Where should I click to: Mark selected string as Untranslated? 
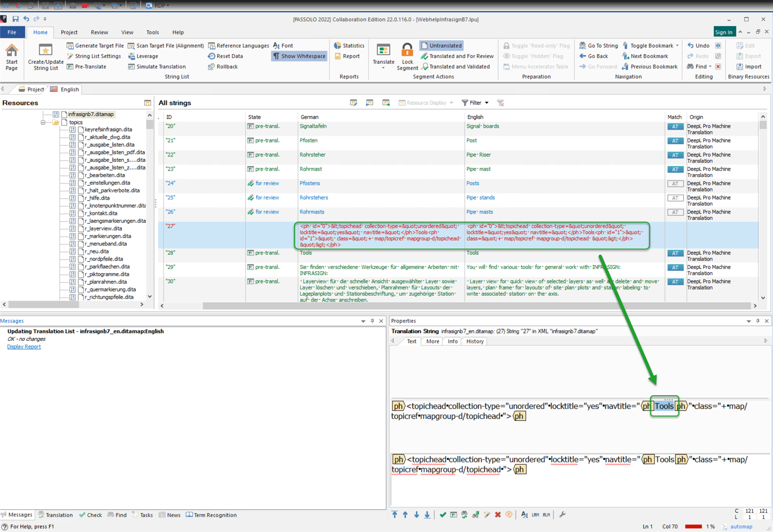coord(441,45)
